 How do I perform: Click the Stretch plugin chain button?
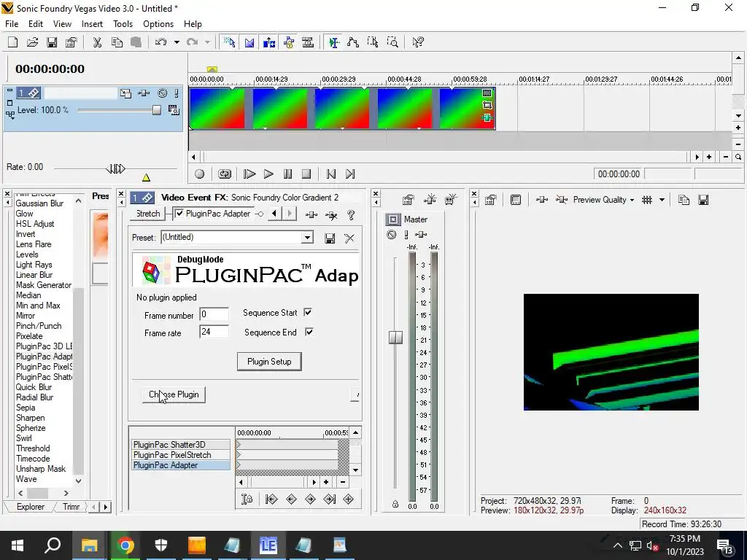(x=147, y=214)
